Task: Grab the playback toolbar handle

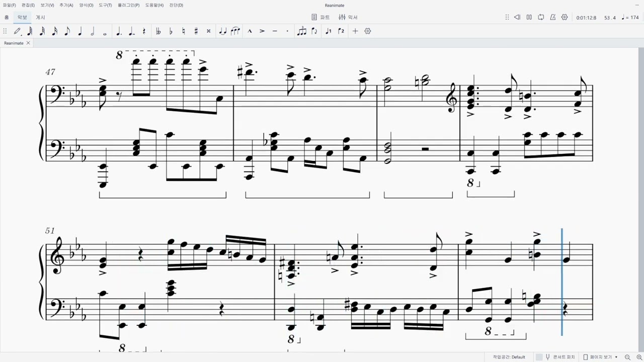Action: tap(507, 17)
